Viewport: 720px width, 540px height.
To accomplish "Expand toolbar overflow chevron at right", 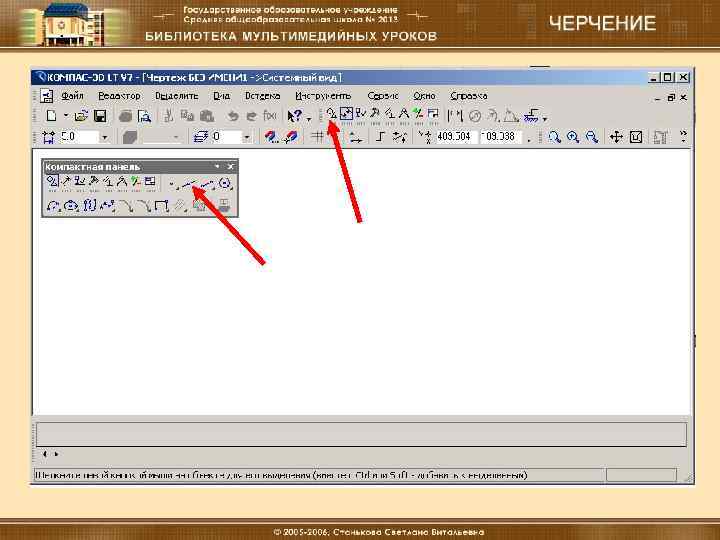I will tap(683, 136).
